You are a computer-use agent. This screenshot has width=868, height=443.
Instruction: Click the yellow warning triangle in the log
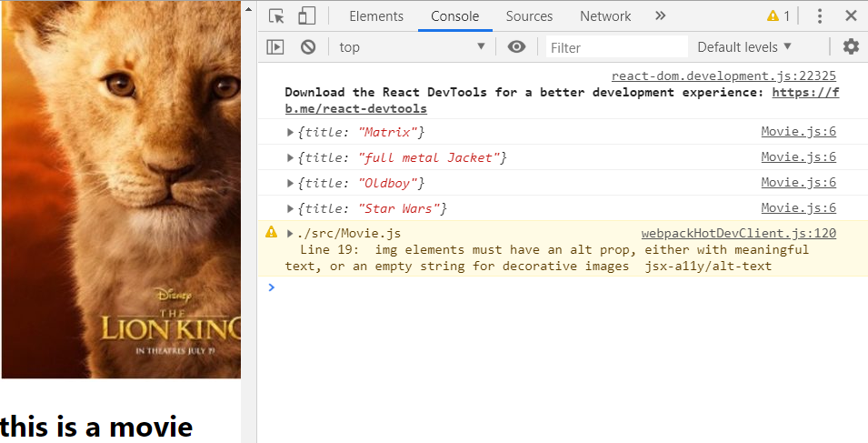pyautogui.click(x=271, y=232)
